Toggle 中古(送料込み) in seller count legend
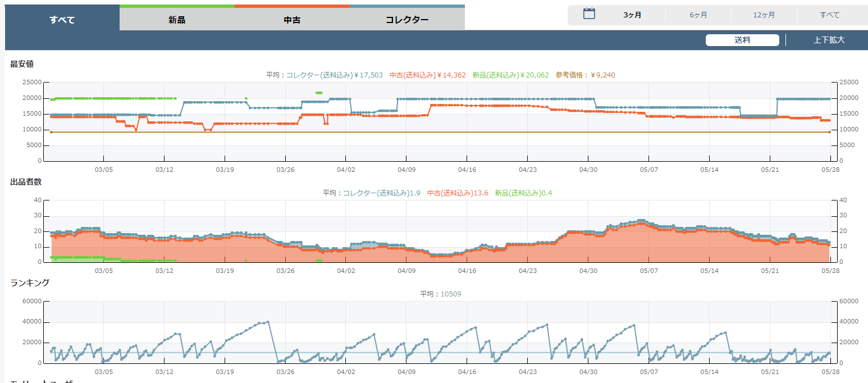The width and height of the screenshot is (868, 383). 457,193
